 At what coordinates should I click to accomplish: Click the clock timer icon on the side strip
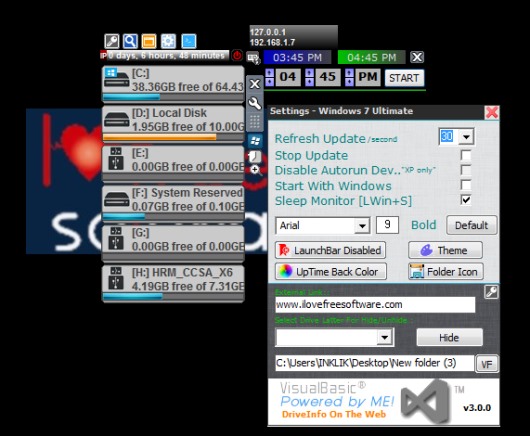(254, 157)
